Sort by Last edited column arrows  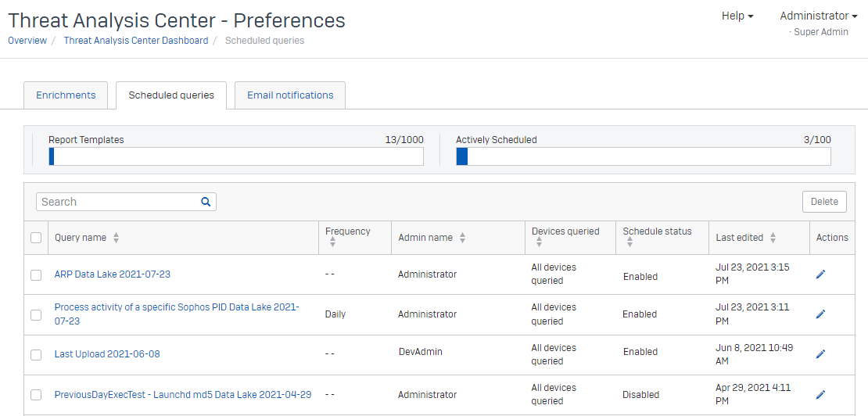click(x=773, y=238)
